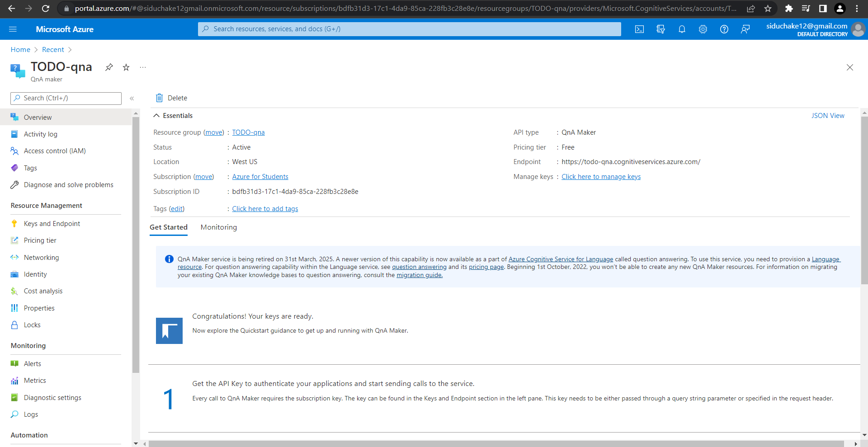The image size is (868, 447).
Task: Select the Subscription ID value
Action: click(x=295, y=192)
